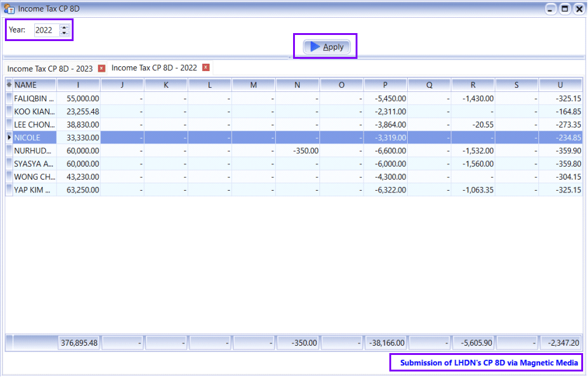Select the Income Tax CP 8D - 2022 tab
The image size is (588, 377).
coord(154,68)
